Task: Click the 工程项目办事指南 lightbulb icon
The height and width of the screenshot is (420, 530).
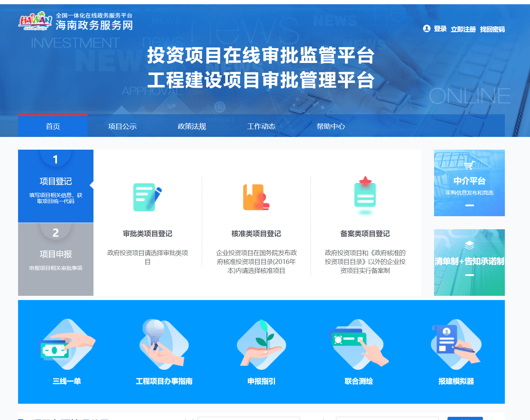Action: pyautogui.click(x=164, y=344)
